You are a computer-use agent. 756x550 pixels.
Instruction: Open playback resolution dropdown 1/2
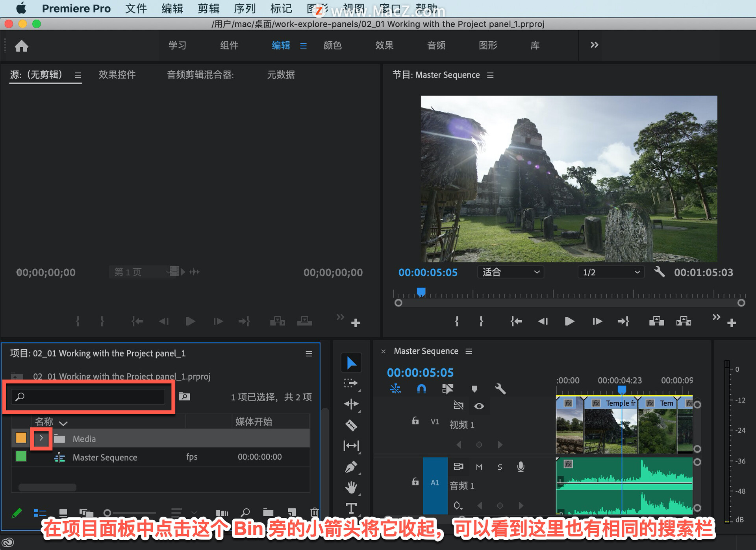tap(610, 272)
